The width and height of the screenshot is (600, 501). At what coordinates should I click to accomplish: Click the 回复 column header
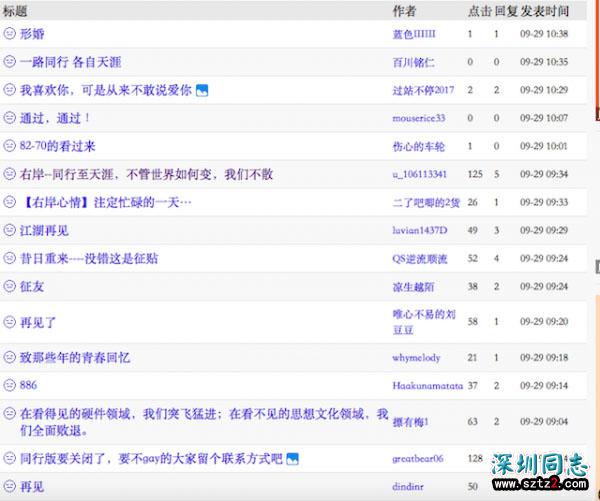pos(506,11)
